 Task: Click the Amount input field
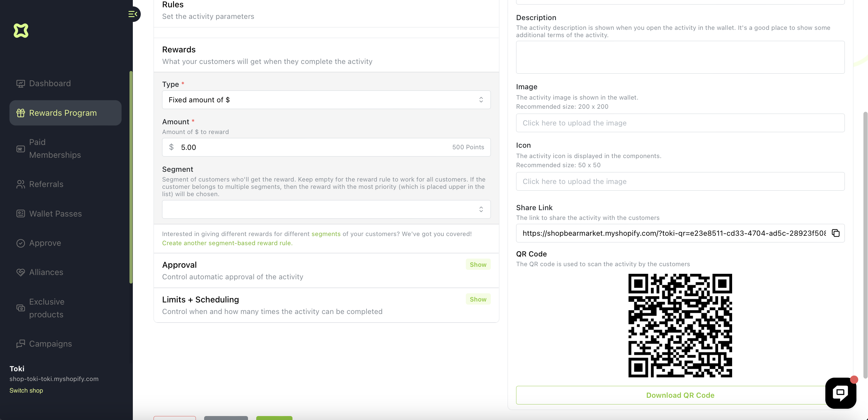(314, 147)
